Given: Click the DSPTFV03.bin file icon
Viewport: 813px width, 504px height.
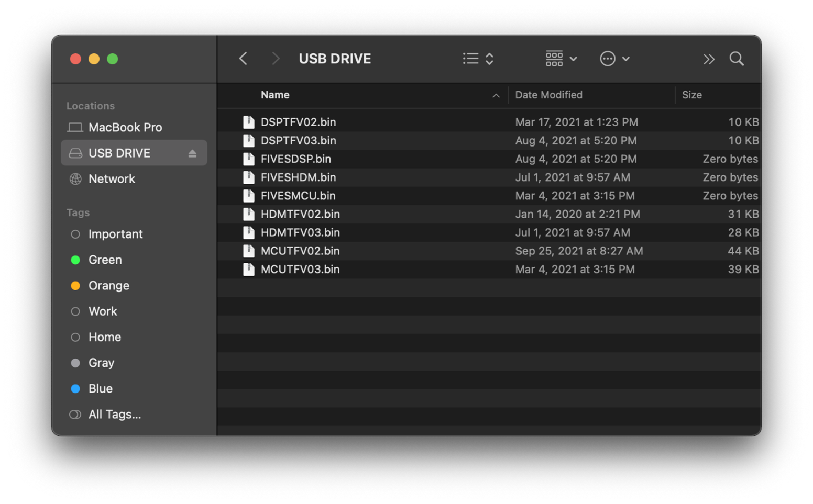Looking at the screenshot, I should pos(249,140).
